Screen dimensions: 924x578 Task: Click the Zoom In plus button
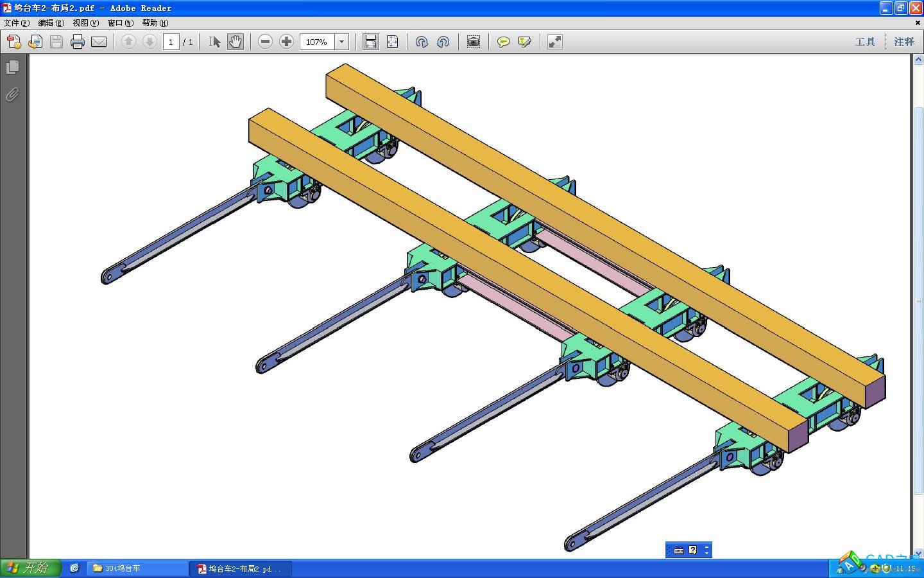click(286, 42)
